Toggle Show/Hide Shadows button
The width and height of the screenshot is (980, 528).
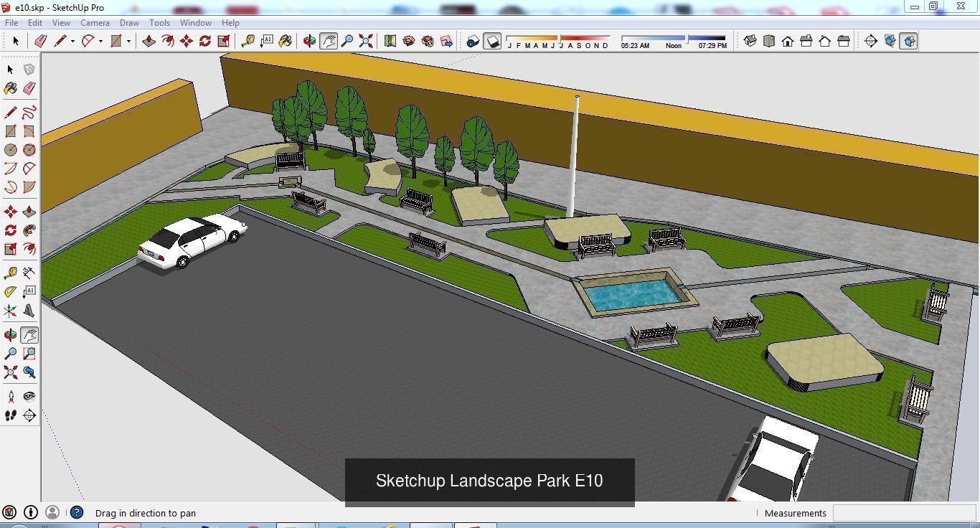[492, 41]
